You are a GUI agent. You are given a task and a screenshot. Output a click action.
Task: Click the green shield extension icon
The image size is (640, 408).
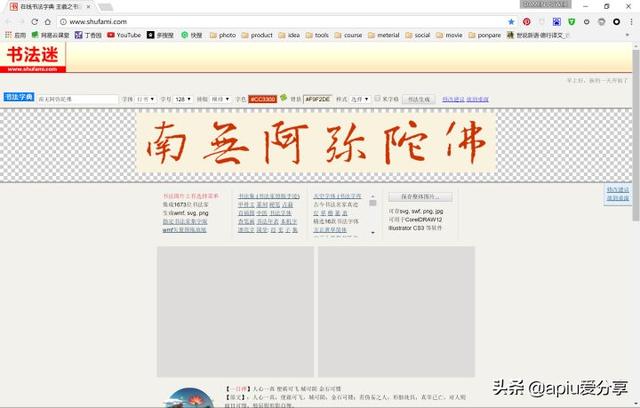(571, 22)
